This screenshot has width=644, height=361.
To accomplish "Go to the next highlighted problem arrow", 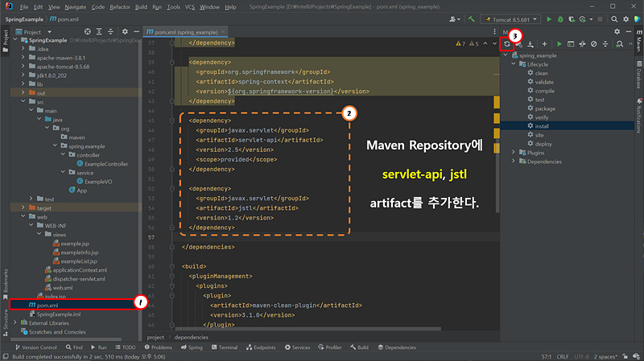I will click(x=494, y=43).
